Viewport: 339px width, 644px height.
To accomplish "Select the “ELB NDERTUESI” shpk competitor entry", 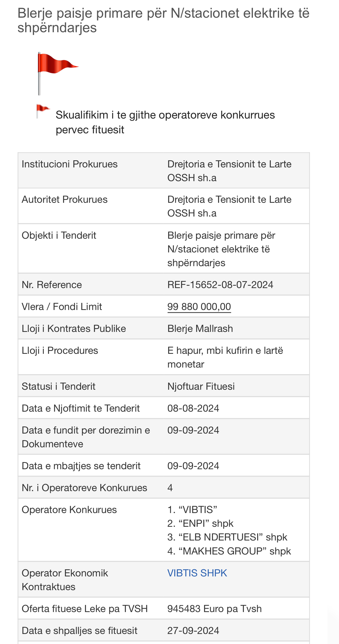I will (x=227, y=537).
